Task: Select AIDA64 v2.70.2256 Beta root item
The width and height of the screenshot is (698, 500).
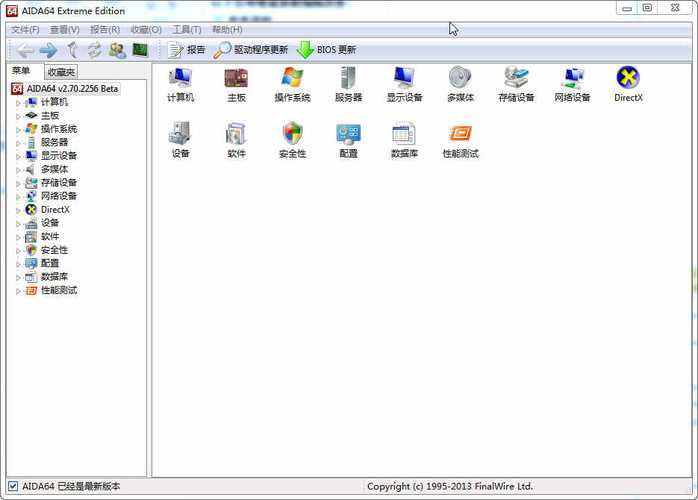Action: tap(73, 89)
